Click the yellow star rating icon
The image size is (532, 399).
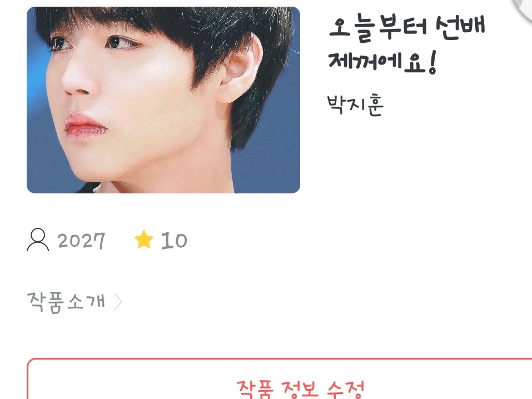pyautogui.click(x=144, y=240)
